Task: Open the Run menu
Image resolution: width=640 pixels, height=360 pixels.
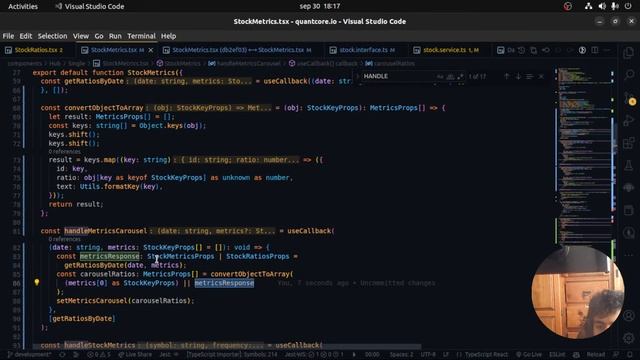Action: point(115,36)
